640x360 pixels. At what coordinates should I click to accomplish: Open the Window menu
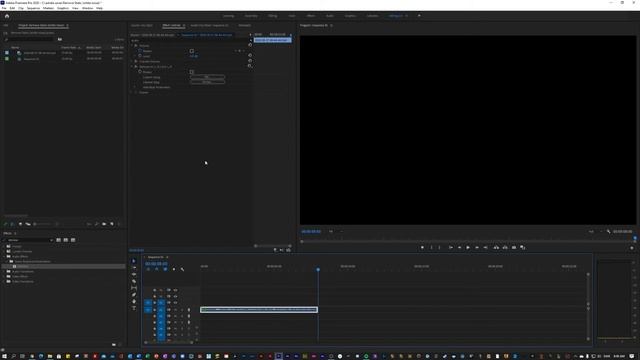click(x=87, y=8)
